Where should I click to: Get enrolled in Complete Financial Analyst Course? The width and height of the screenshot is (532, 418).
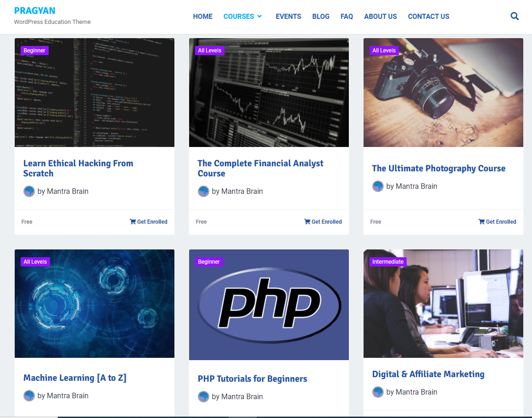(x=323, y=221)
